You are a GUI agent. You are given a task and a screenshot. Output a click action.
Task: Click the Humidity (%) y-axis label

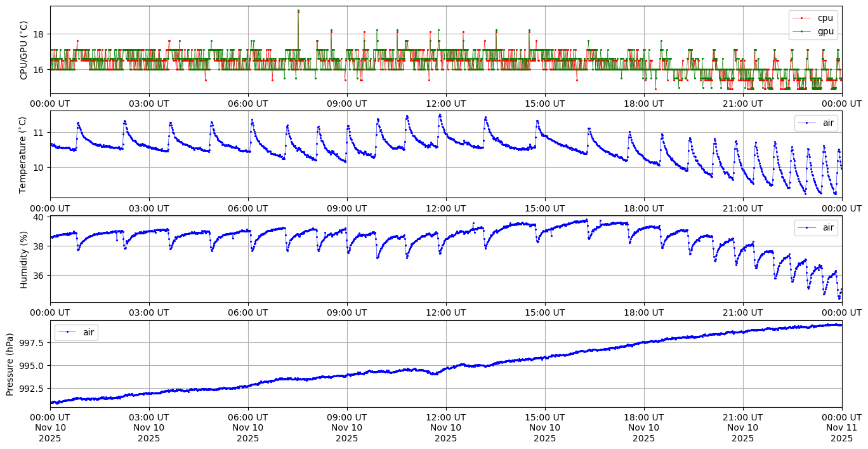[24, 259]
